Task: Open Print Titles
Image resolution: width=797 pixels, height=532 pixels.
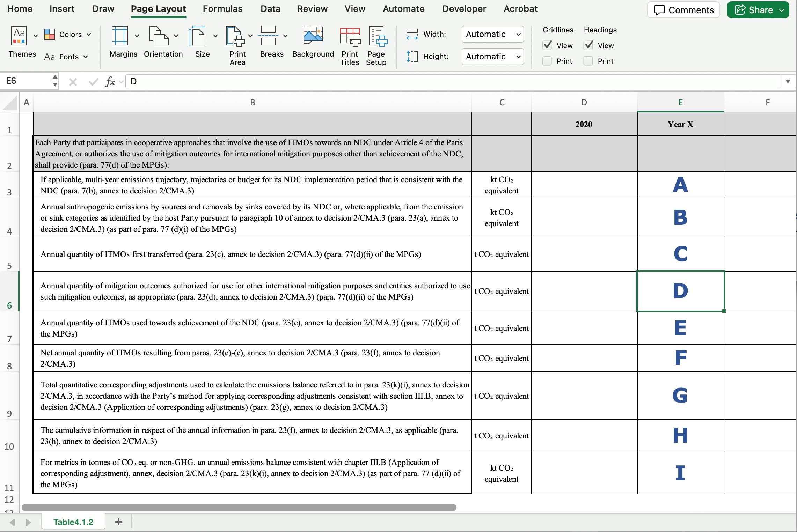Action: tap(350, 37)
